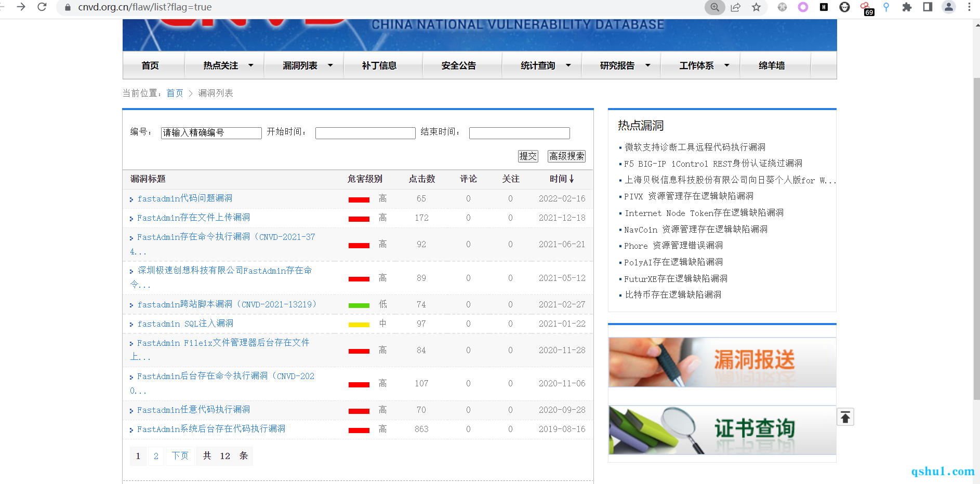Open the Chrome profile avatar
This screenshot has height=484, width=980.
(x=949, y=7)
